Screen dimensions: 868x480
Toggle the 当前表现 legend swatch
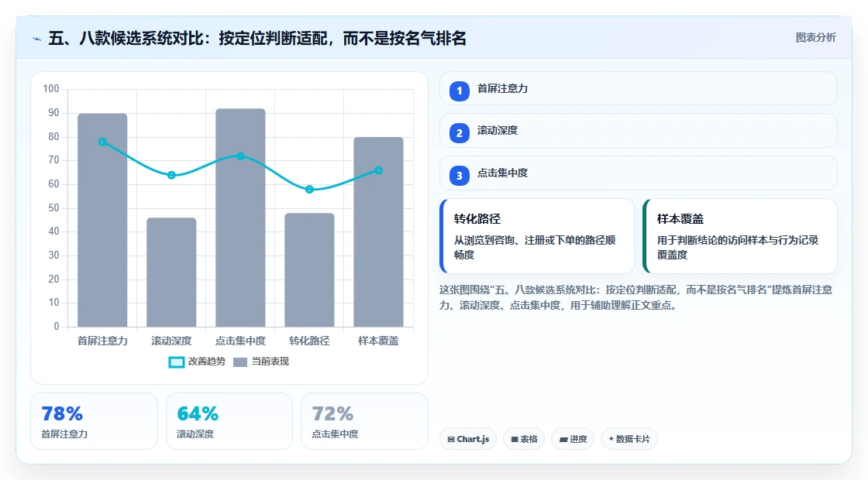coord(239,362)
